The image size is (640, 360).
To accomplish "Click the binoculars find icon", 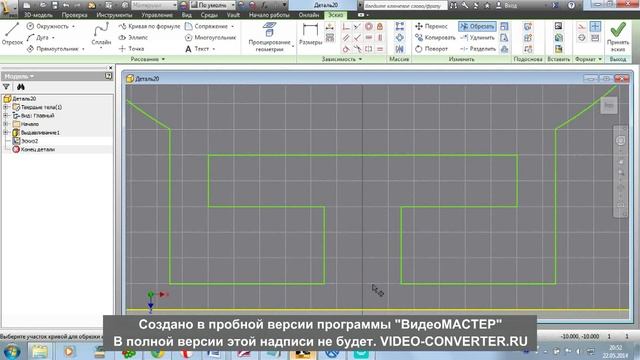I will click(x=20, y=87).
